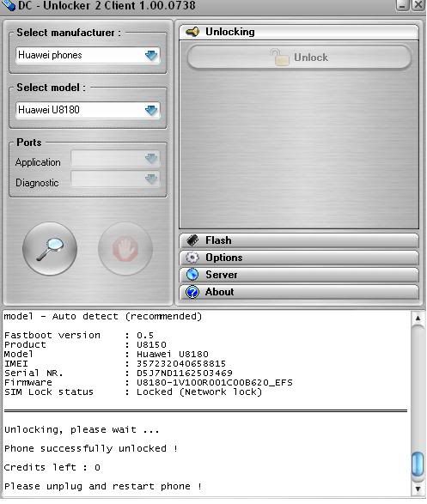Click the log scrollbar up arrow
Viewport: 427px width, 504px height.
[x=418, y=319]
